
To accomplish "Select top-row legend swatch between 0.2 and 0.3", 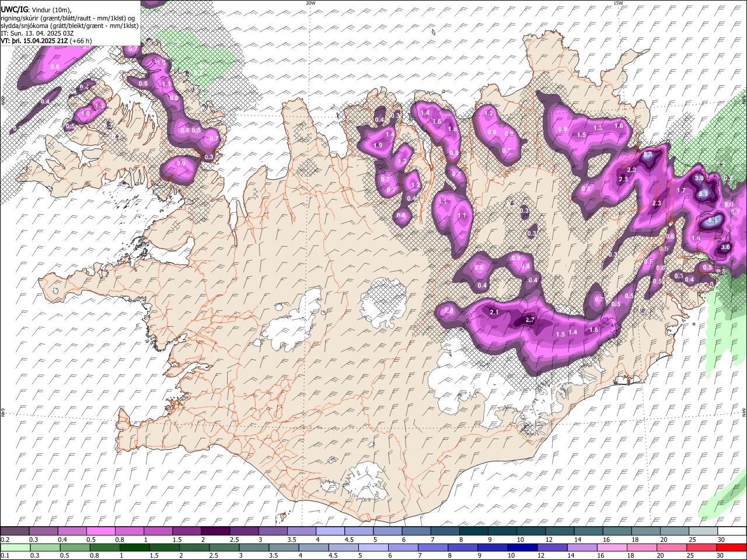I will [16, 531].
